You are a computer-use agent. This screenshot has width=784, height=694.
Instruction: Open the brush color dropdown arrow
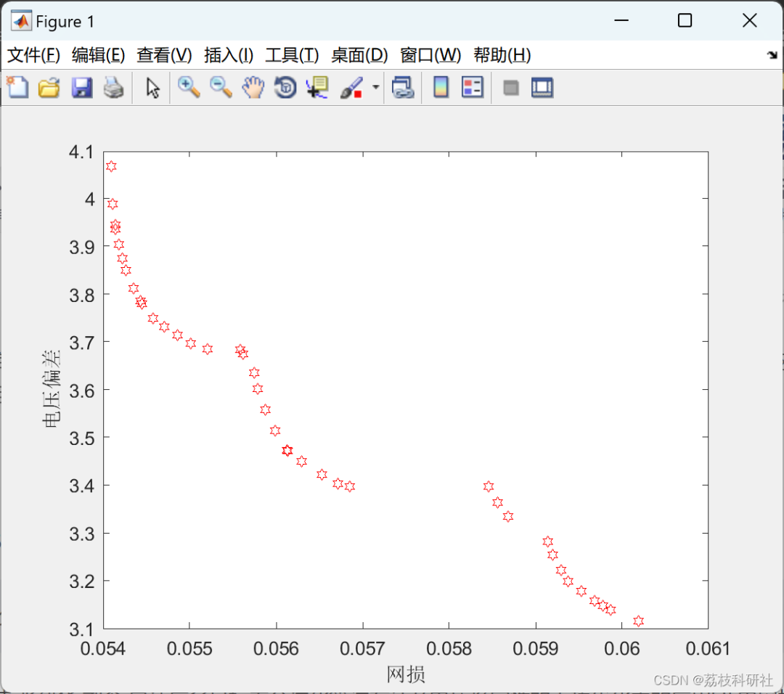tap(375, 87)
